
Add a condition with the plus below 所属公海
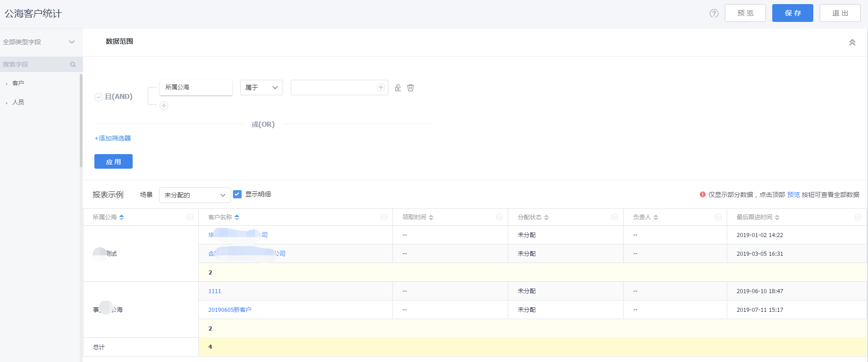pyautogui.click(x=164, y=106)
